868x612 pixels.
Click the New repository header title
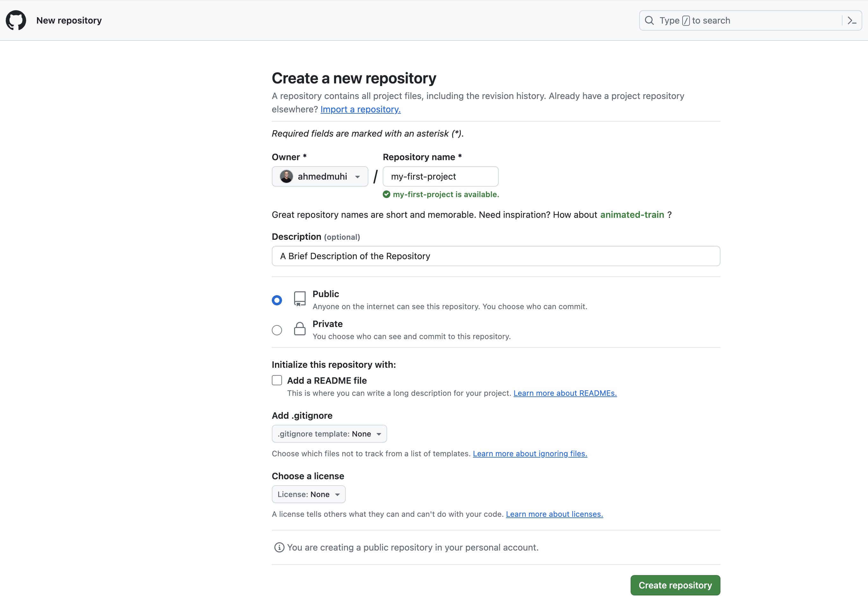pyautogui.click(x=69, y=20)
